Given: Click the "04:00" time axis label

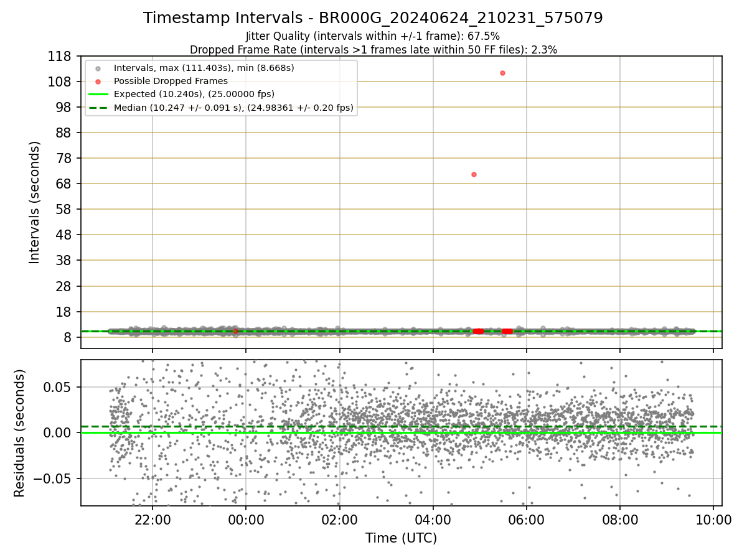Looking at the screenshot, I should point(433,520).
